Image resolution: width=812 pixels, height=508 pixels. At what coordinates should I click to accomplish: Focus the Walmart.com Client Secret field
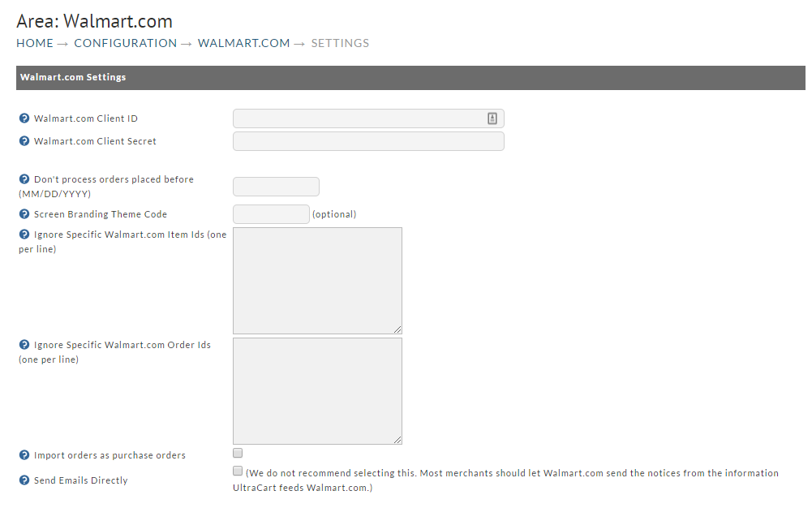[368, 141]
